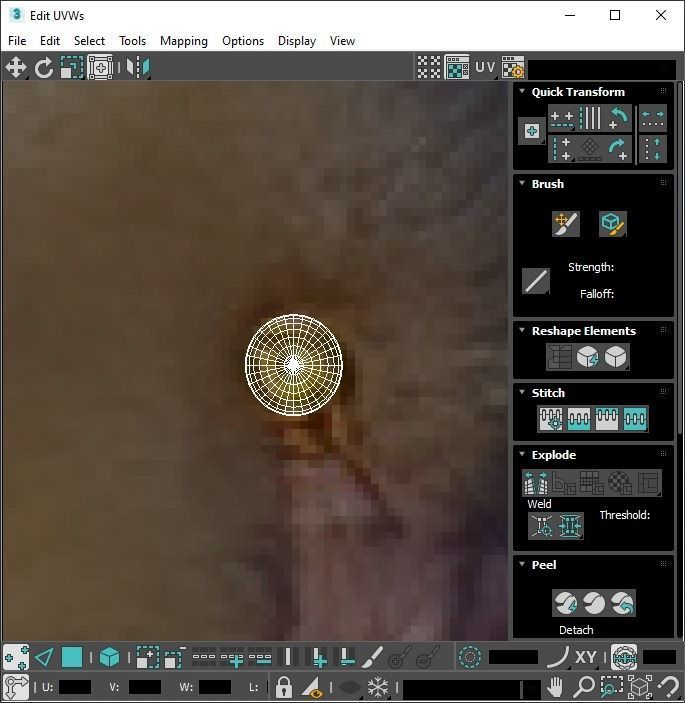685x703 pixels.
Task: Open the Mapping menu
Action: point(184,41)
